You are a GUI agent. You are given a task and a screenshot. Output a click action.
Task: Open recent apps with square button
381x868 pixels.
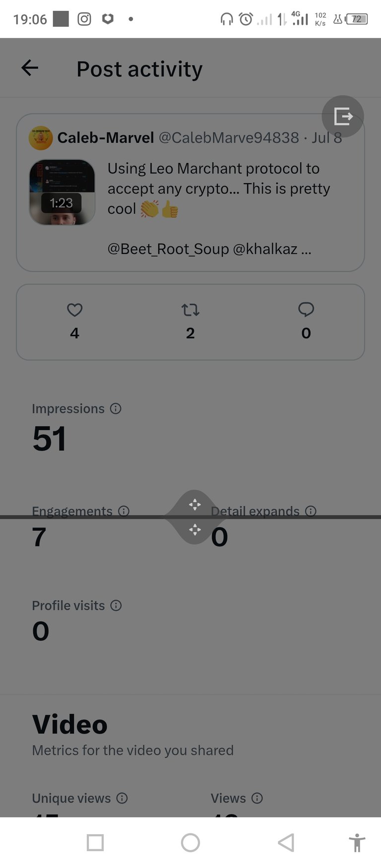(x=95, y=843)
